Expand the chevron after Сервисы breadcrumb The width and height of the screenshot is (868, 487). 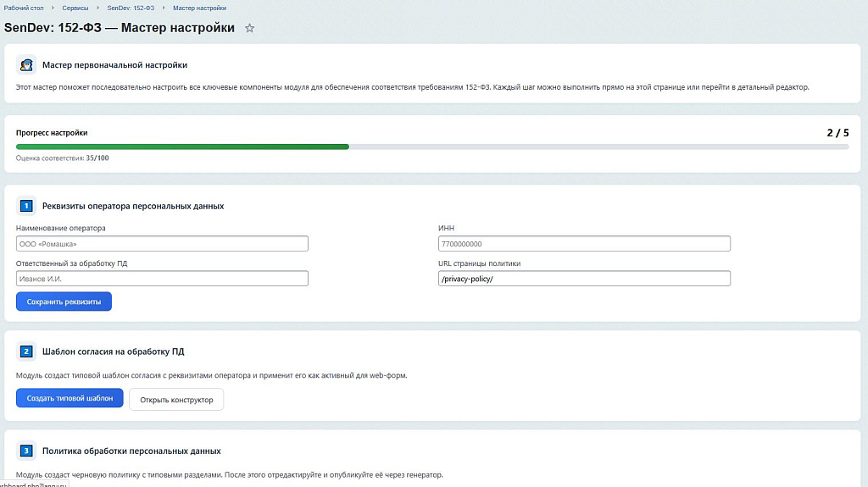pyautogui.click(x=97, y=8)
